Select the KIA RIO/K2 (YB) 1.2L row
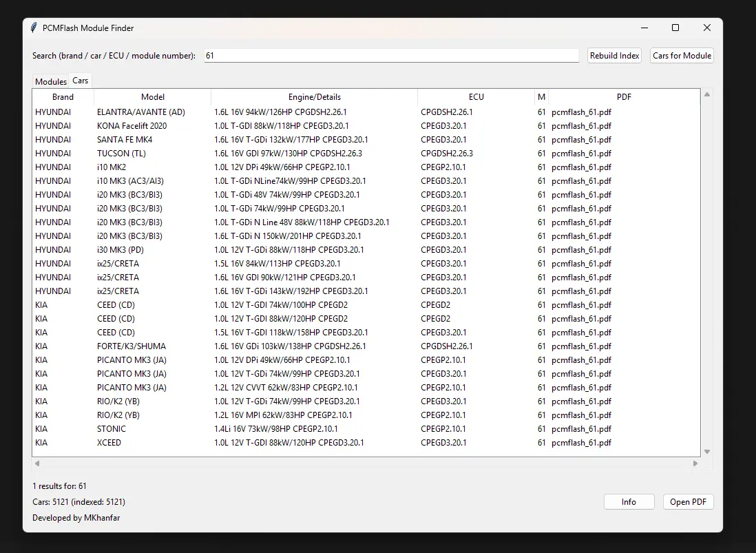The width and height of the screenshot is (756, 553). (207, 415)
